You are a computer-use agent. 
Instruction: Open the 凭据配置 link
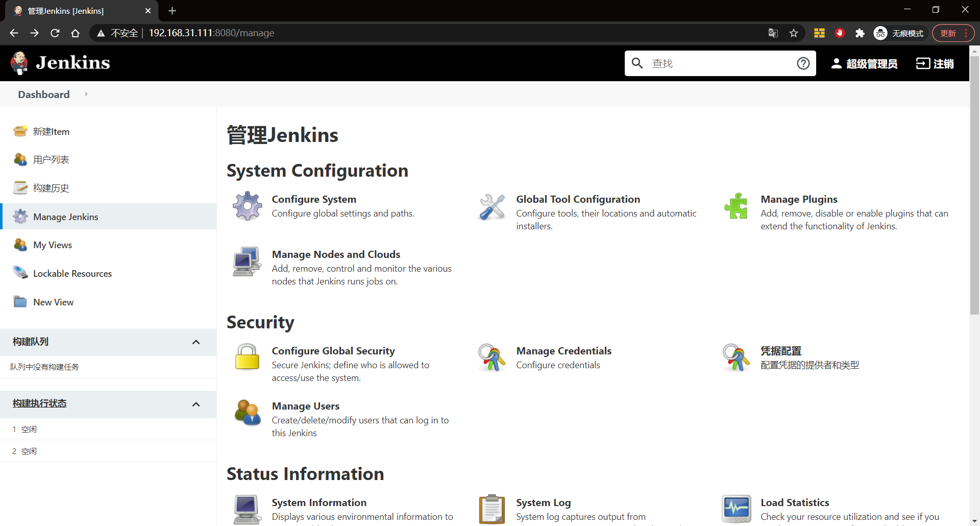tap(781, 351)
